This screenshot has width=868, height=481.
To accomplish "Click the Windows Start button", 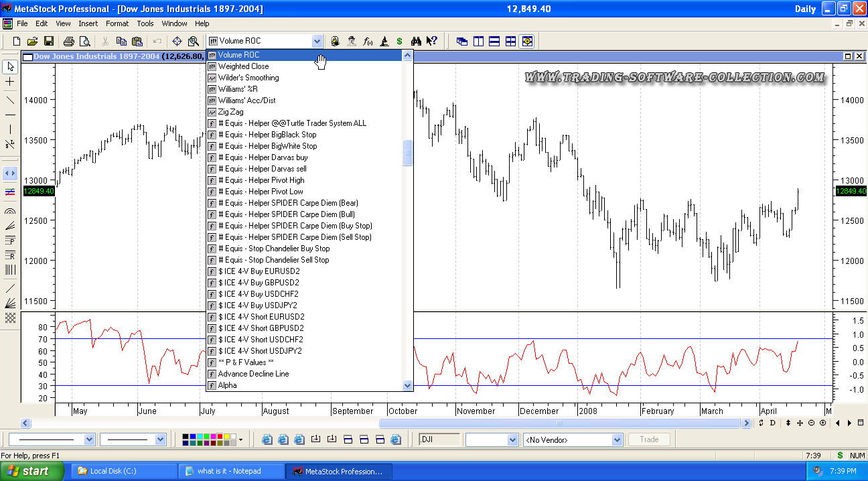I will (32, 471).
